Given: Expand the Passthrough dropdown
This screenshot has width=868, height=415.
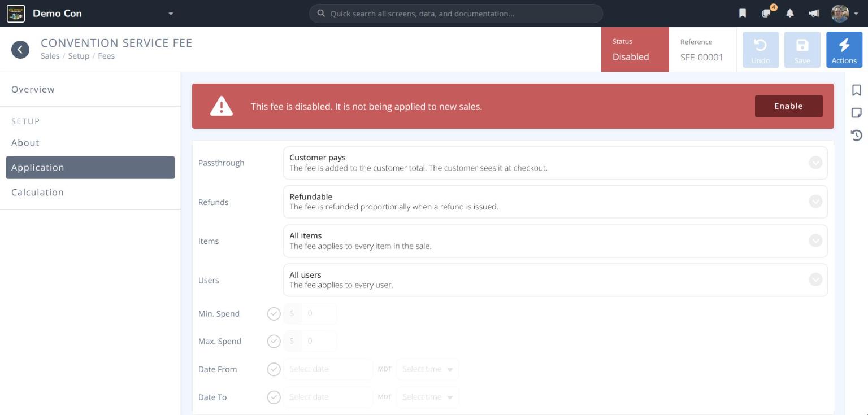Looking at the screenshot, I should 555,163.
